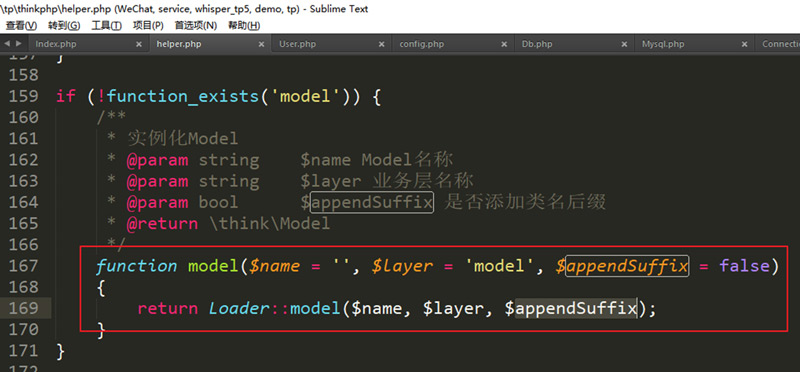This screenshot has width=800, height=372.
Task: Click 是否添加类名后缀 comment on line 164
Action: (524, 203)
